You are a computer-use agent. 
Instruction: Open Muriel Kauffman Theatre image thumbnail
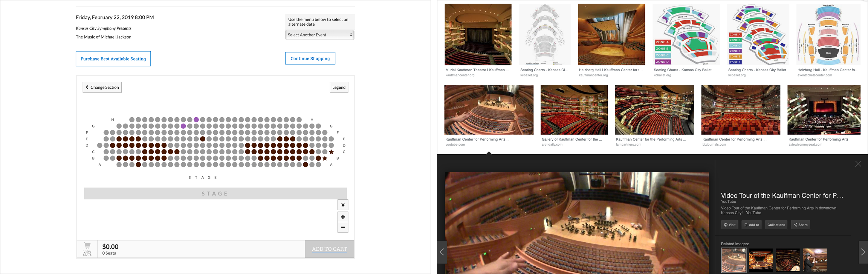point(478,34)
